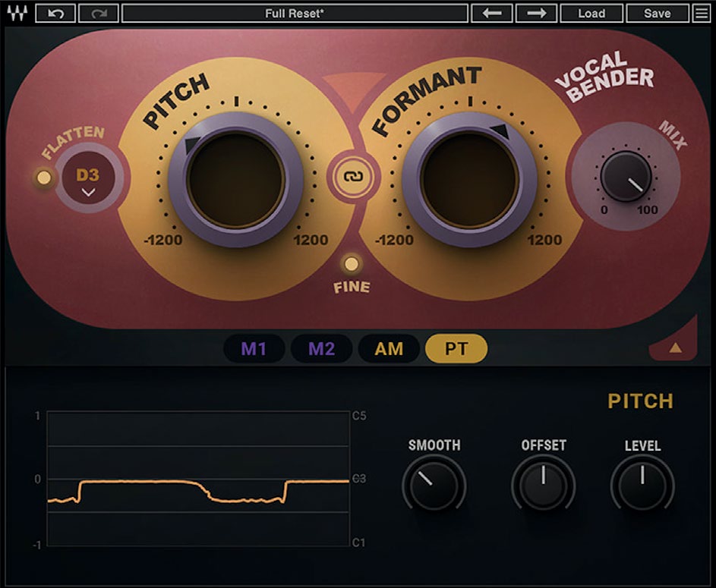This screenshot has height=588, width=716.
Task: Select the AM modulator tab
Action: [x=389, y=349]
